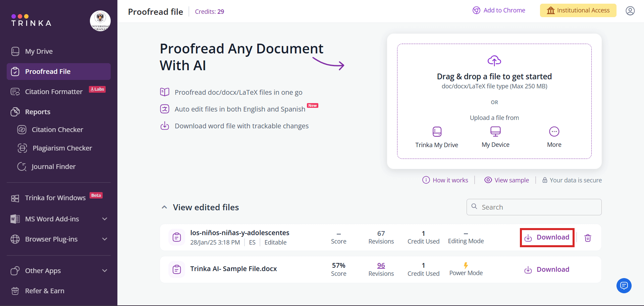Image resolution: width=644 pixels, height=306 pixels.
Task: Click the Proofread doc/docx/LaTeX files text
Action: point(238,92)
